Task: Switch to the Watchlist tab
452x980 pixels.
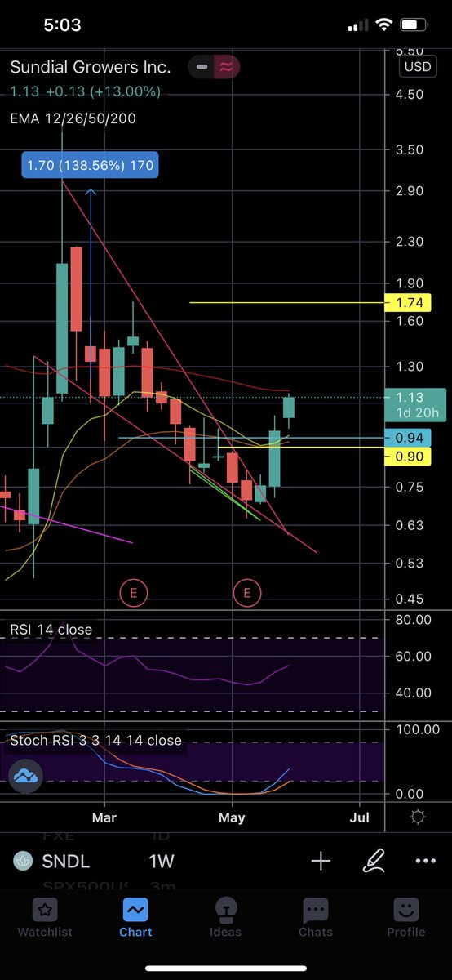Action: click(x=45, y=918)
